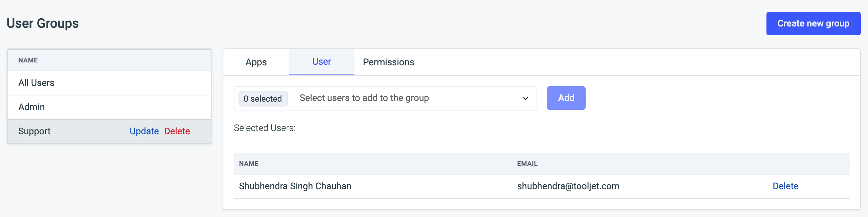
Task: Select the All Users group
Action: (x=36, y=83)
